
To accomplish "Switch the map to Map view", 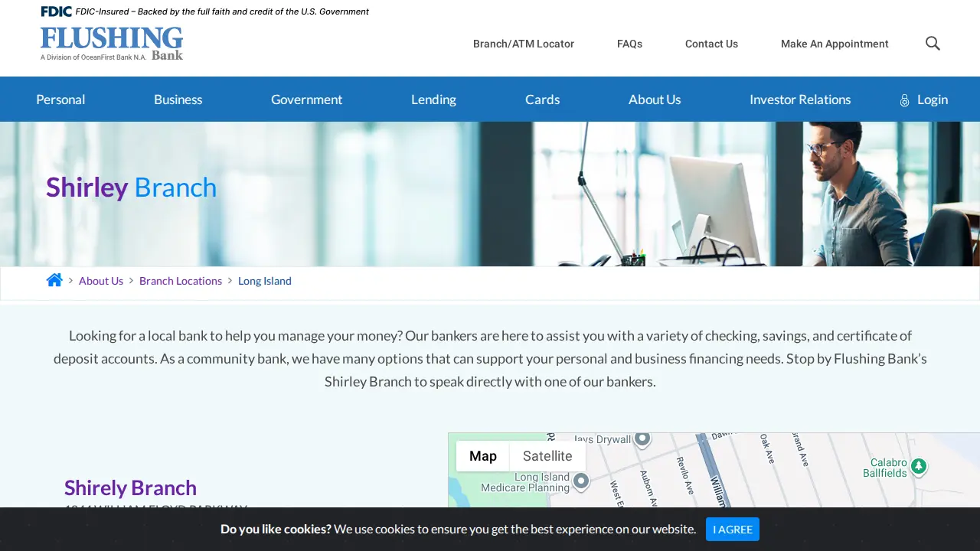I will pyautogui.click(x=483, y=456).
